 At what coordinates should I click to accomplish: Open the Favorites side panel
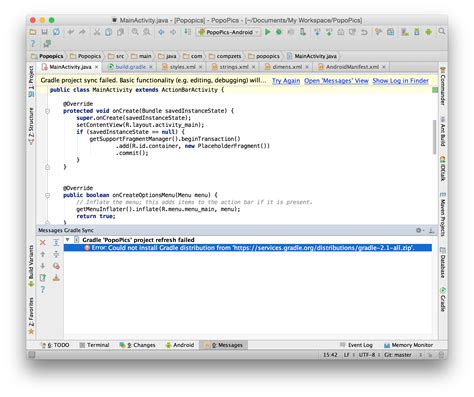pyautogui.click(x=31, y=316)
